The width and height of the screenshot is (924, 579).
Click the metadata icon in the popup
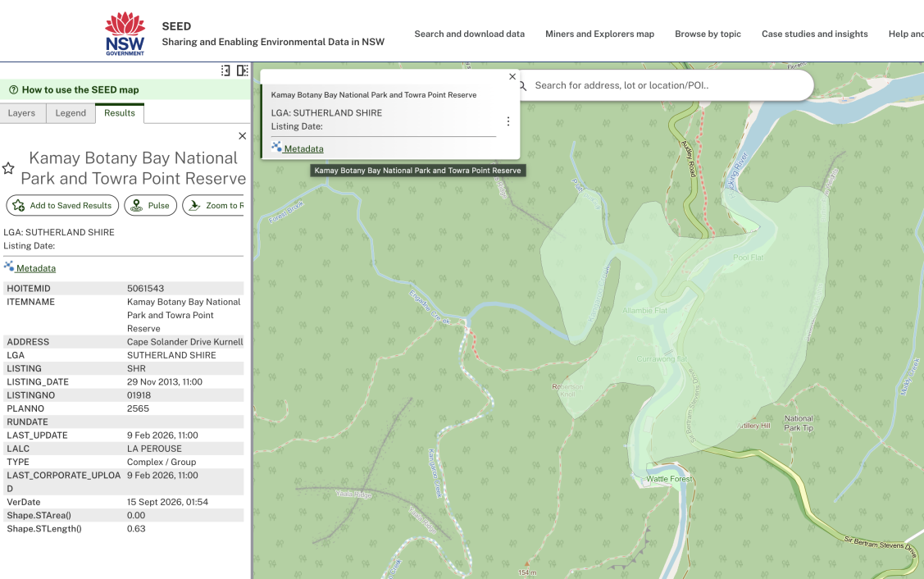[x=276, y=147]
